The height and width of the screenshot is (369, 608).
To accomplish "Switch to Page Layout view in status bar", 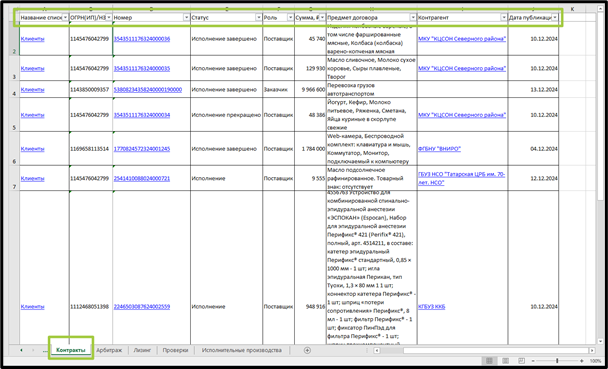I will pos(506,361).
